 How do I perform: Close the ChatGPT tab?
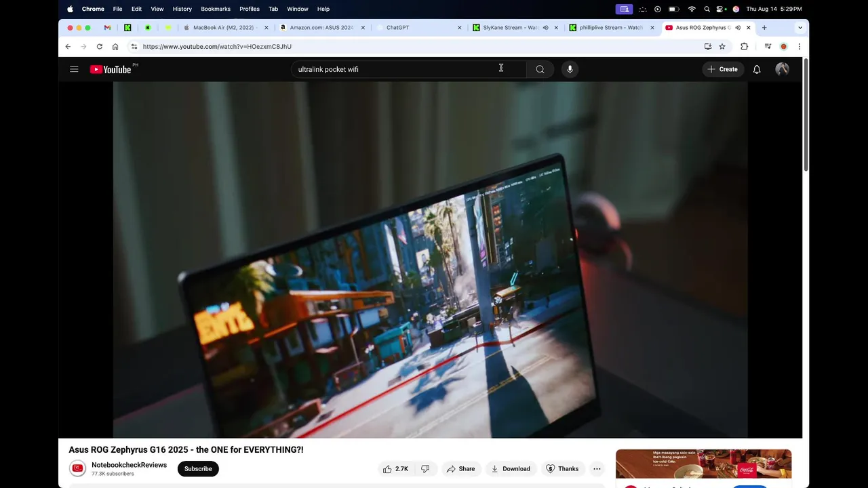tap(459, 28)
